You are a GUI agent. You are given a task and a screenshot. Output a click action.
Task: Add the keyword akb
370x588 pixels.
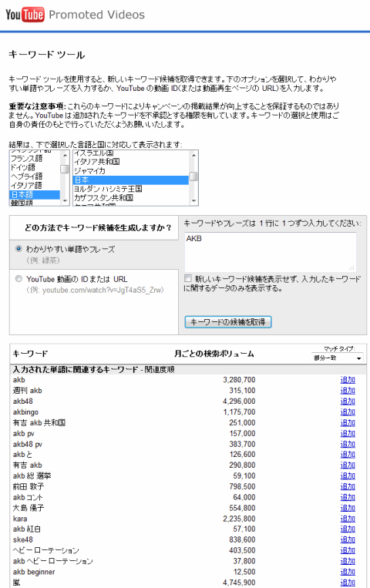[348, 380]
